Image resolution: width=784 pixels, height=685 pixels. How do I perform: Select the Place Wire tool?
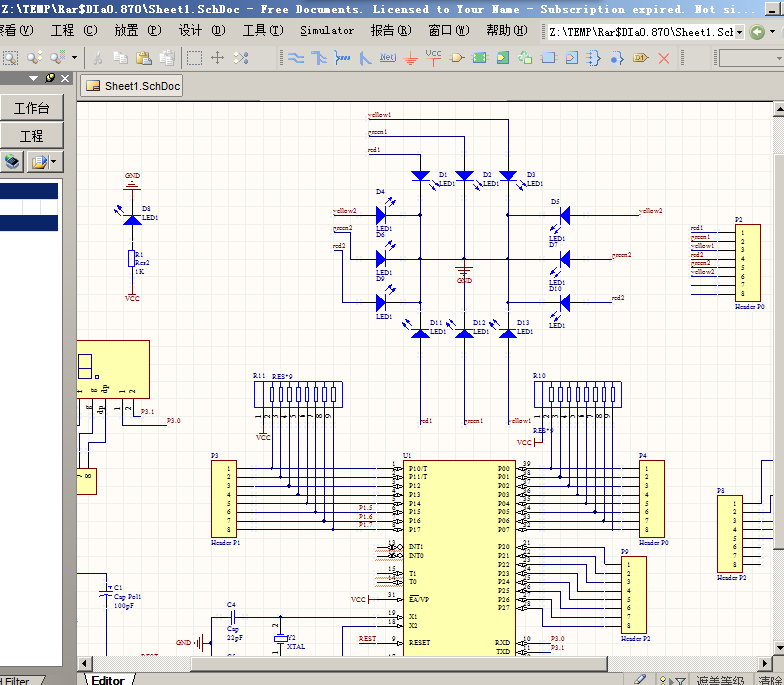[x=296, y=58]
